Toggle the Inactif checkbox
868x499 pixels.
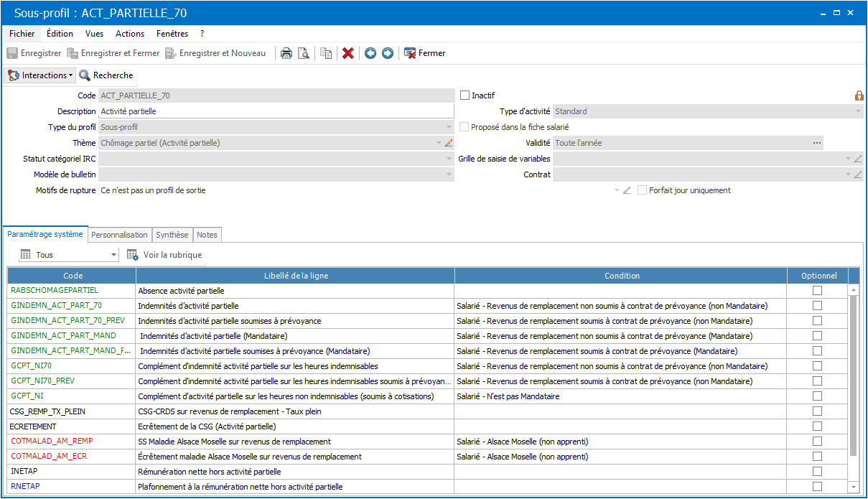pos(465,95)
